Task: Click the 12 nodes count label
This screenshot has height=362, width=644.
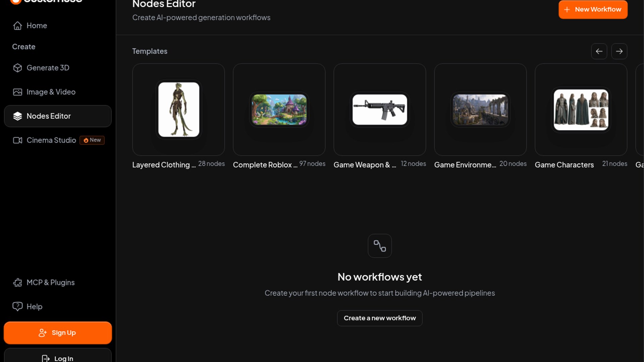Action: click(413, 164)
